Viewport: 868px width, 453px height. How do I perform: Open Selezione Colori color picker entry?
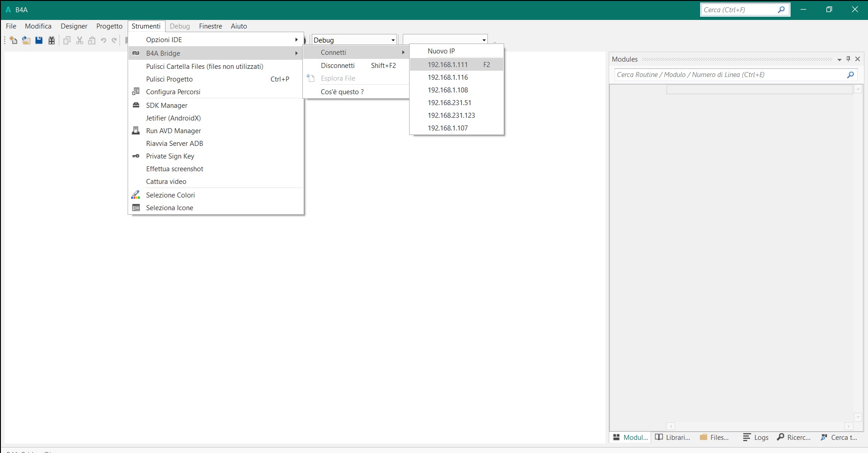coord(216,195)
